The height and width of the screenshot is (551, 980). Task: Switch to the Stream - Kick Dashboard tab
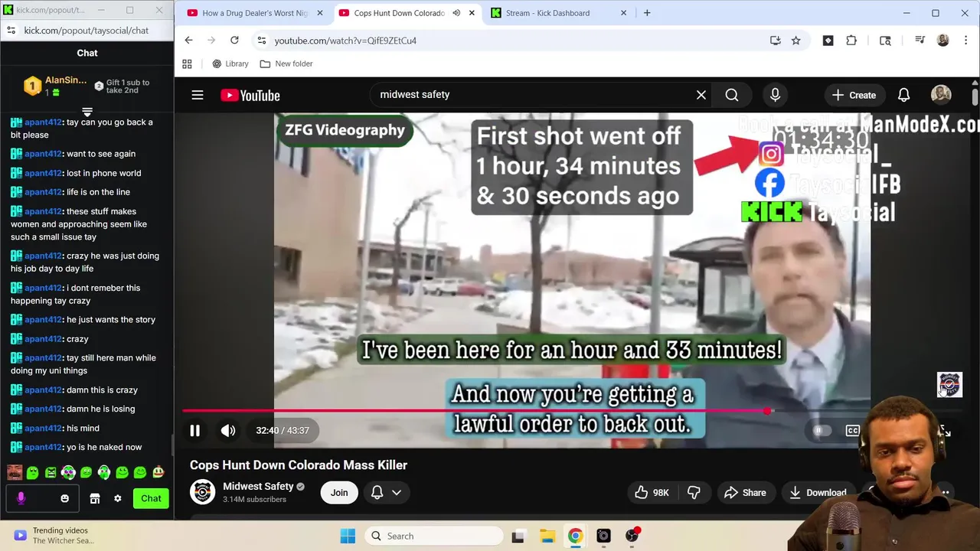point(559,13)
